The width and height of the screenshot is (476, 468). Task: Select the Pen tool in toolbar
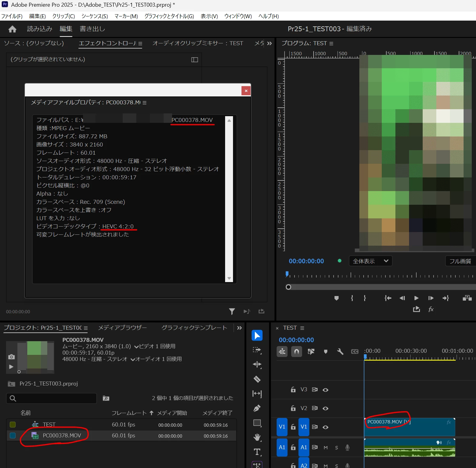coord(257,408)
